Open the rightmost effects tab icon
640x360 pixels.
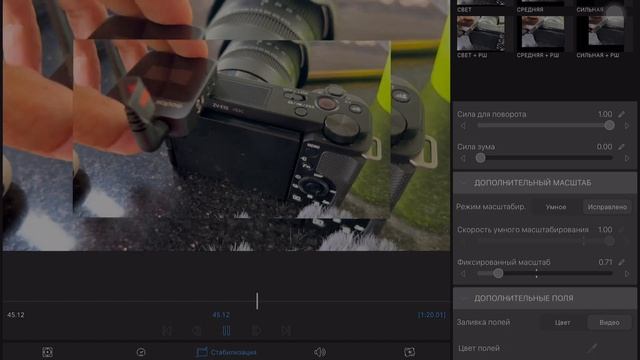pos(409,352)
